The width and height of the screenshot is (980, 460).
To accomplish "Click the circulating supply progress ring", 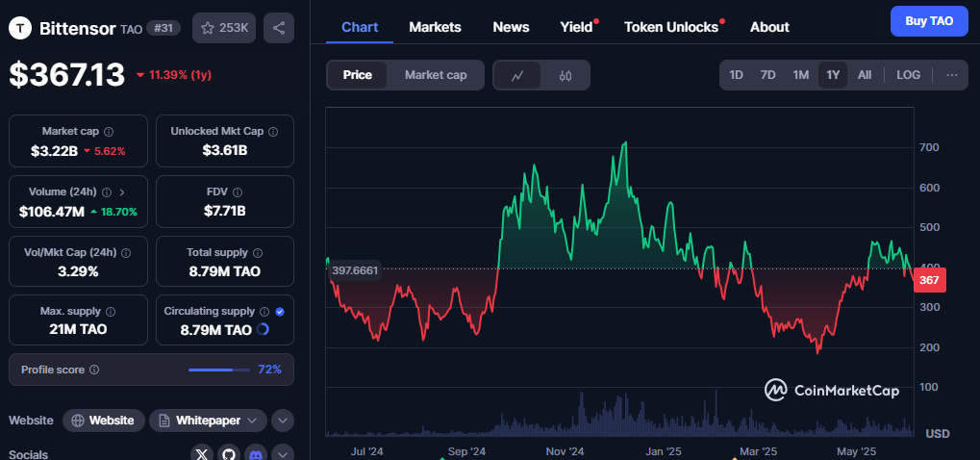I will [264, 329].
